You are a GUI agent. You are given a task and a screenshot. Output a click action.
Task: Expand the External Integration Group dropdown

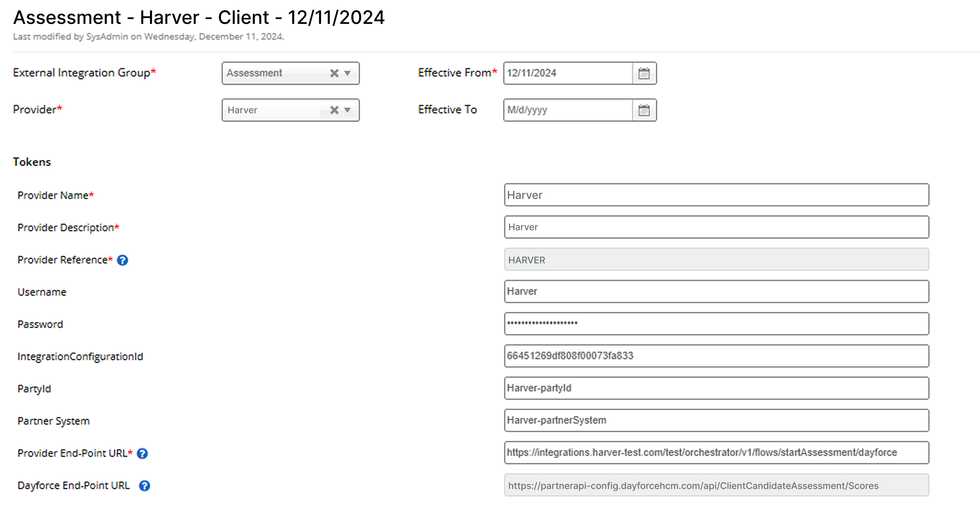pos(347,73)
